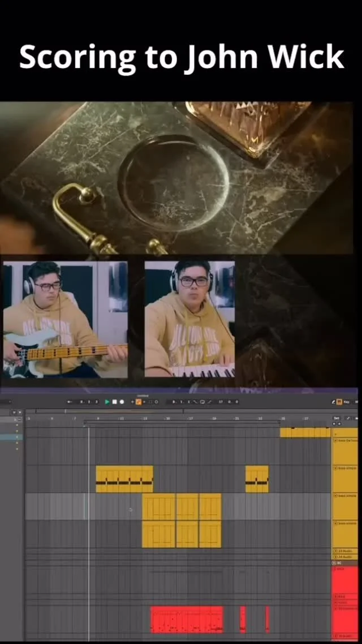Click the Set locator button
This screenshot has height=644, width=362.
(337, 418)
